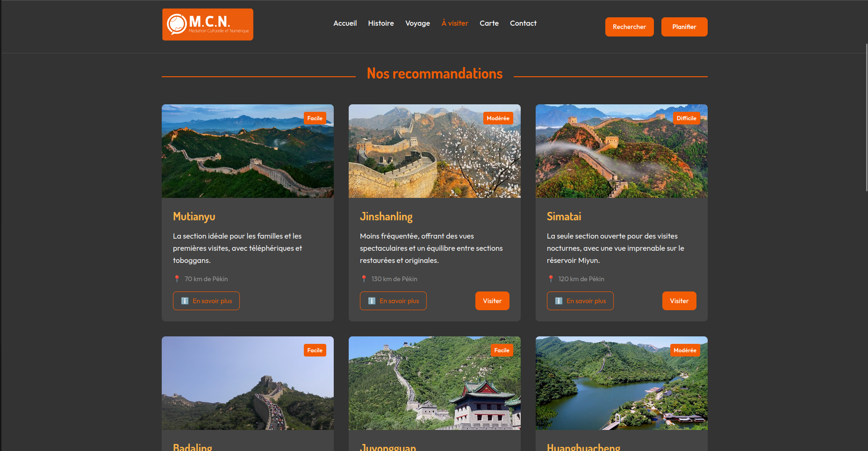Click Visiter on the Simatai card
This screenshot has height=451, width=868.
click(x=679, y=301)
